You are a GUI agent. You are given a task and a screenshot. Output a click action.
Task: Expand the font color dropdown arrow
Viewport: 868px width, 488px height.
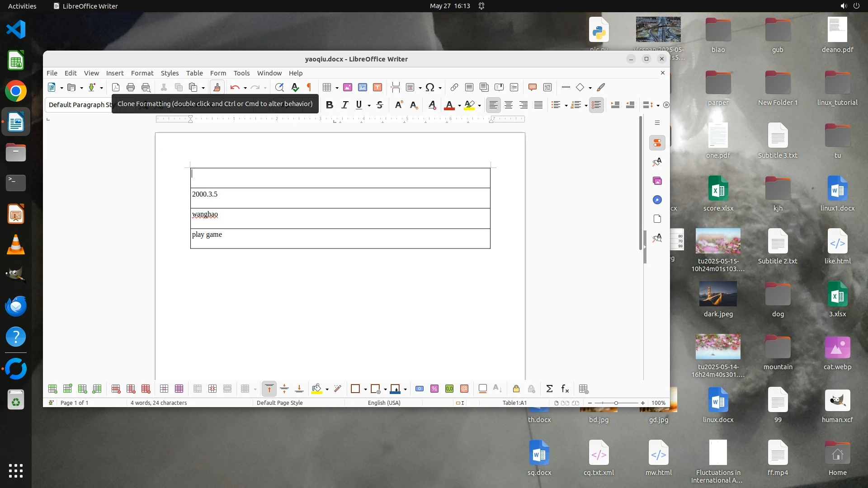pyautogui.click(x=459, y=105)
